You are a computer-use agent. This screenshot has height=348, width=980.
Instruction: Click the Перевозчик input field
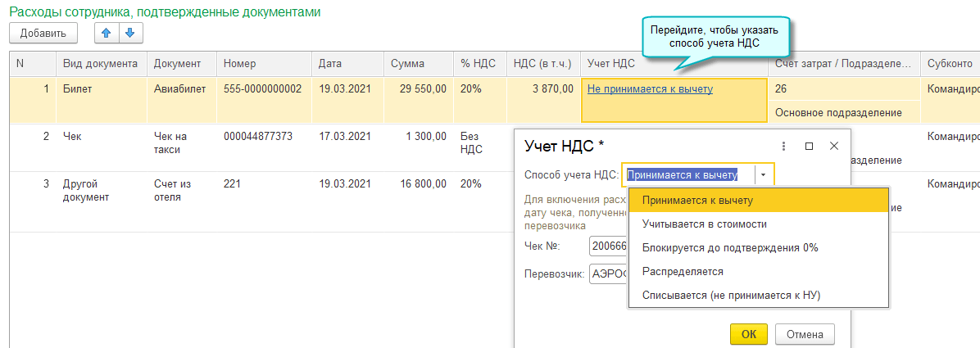(x=608, y=274)
